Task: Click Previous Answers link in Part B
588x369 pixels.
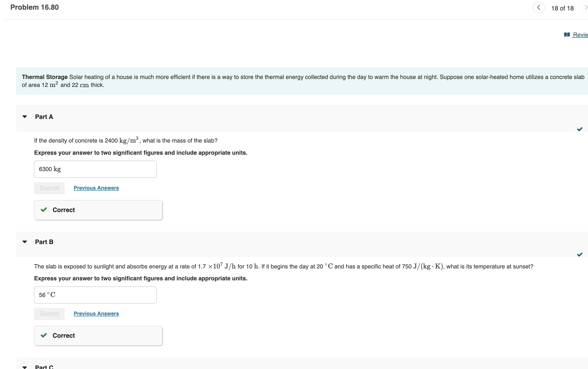Action: pyautogui.click(x=96, y=313)
